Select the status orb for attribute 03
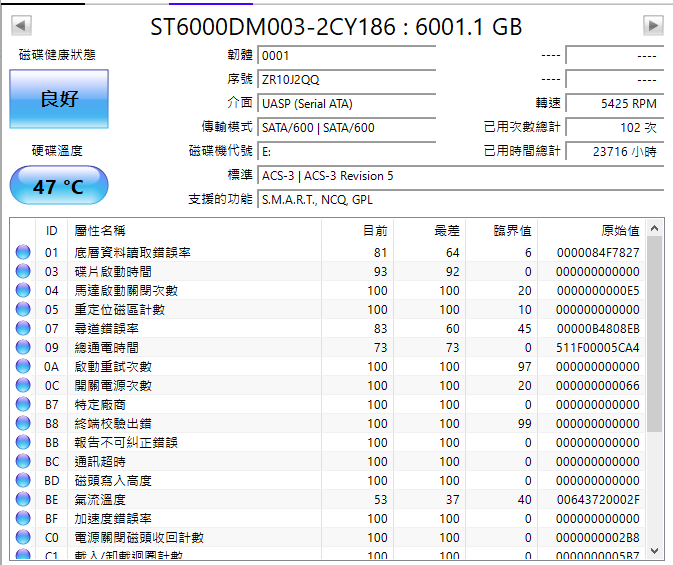Image resolution: width=673 pixels, height=565 pixels. pos(23,271)
